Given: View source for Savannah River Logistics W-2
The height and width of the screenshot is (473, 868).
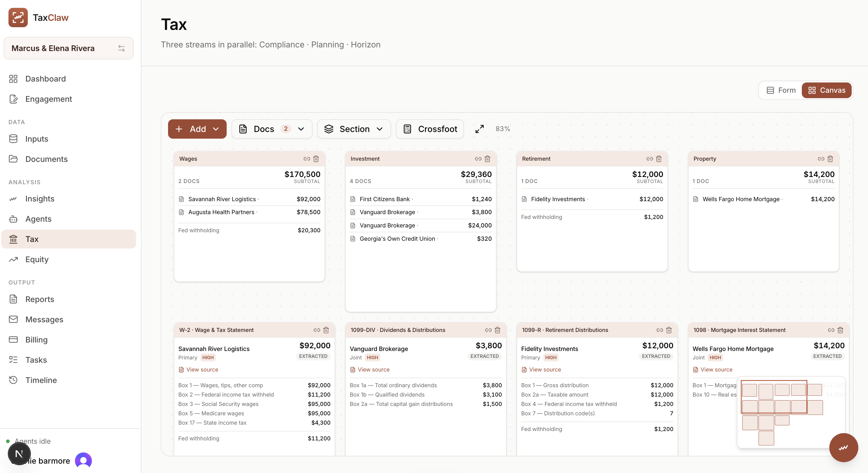Looking at the screenshot, I should (199, 369).
